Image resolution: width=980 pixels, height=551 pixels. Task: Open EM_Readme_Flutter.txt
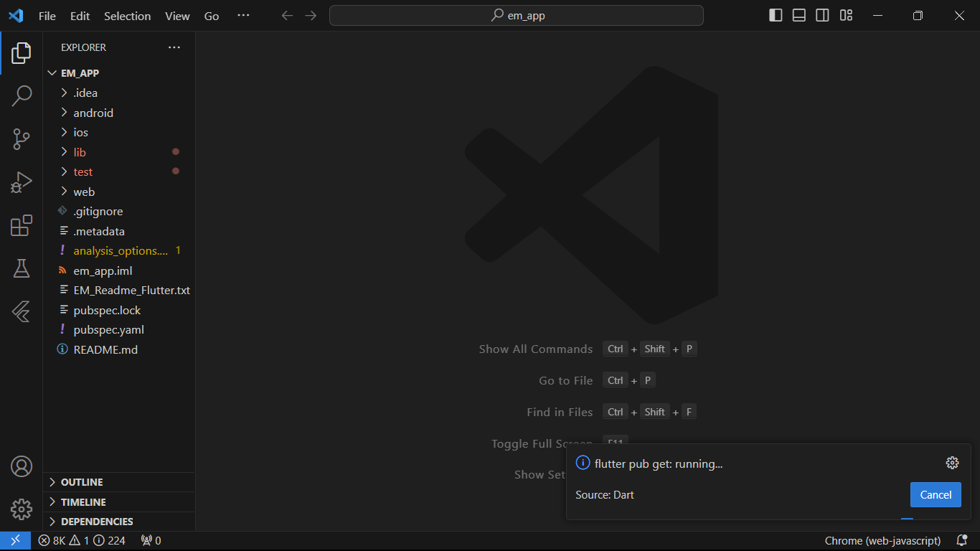[x=119, y=291]
